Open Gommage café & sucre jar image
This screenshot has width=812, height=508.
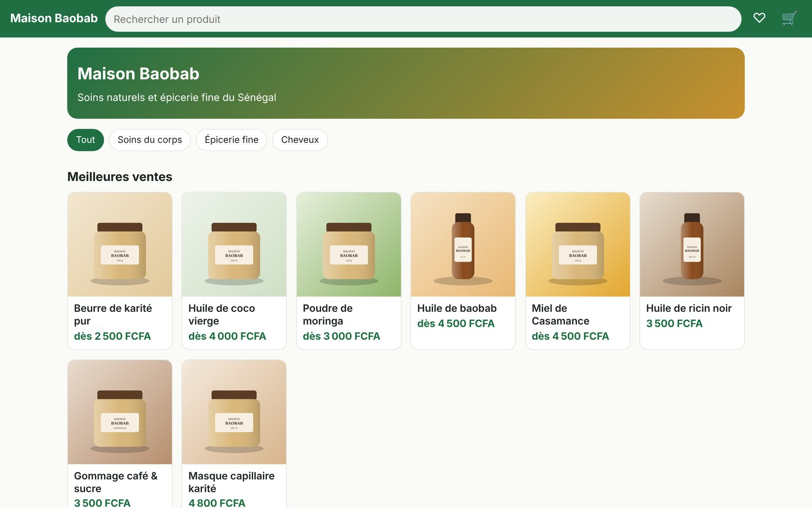click(120, 412)
